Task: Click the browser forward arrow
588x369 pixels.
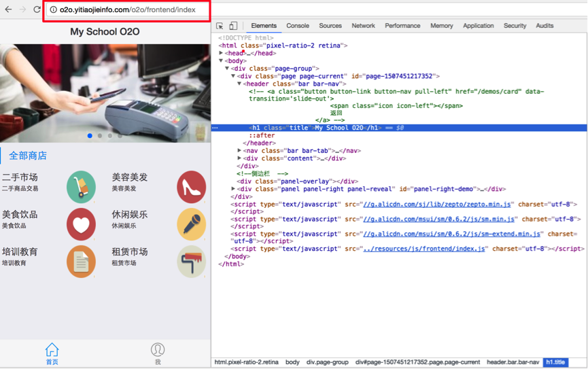Action: pos(22,10)
